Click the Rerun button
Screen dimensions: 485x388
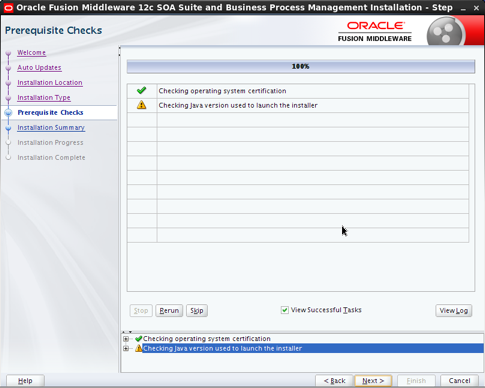(x=169, y=310)
